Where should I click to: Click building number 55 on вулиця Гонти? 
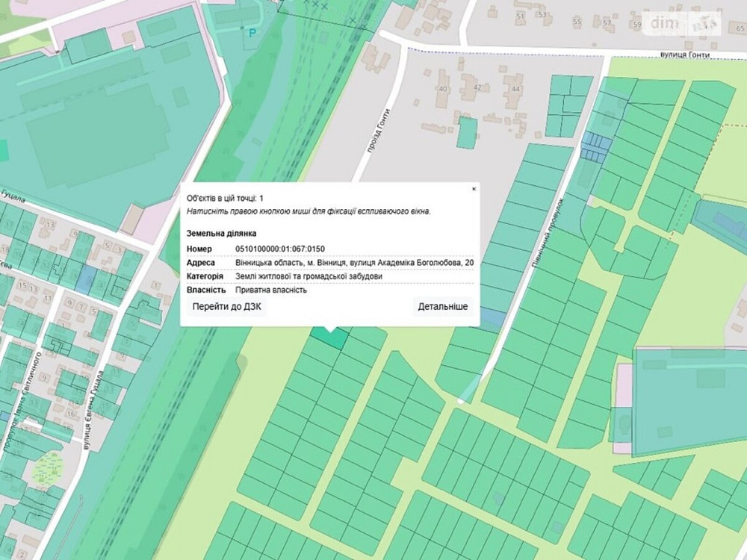[x=576, y=24]
